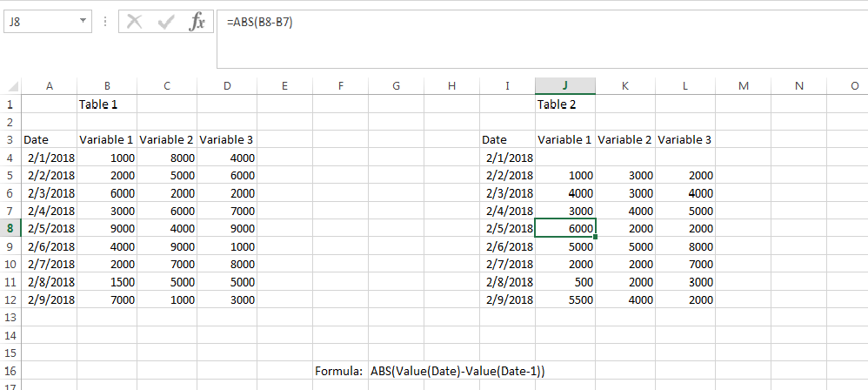868x390 pixels.
Task: Select column N header
Action: coord(798,86)
